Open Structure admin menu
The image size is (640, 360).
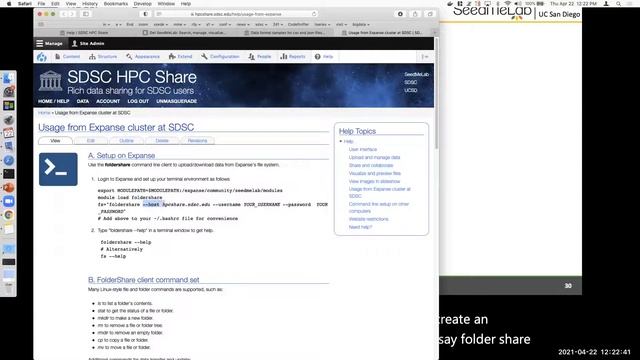point(103,57)
